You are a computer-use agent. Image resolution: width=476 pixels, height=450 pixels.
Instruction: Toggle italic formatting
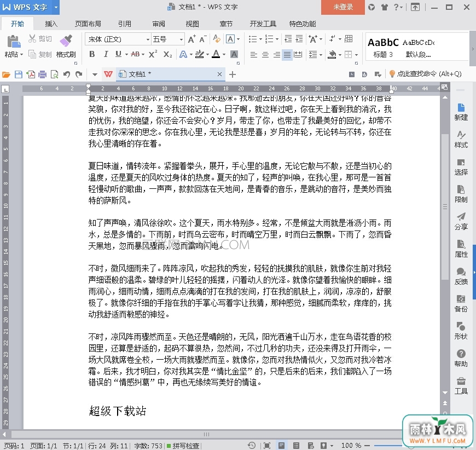[x=106, y=54]
